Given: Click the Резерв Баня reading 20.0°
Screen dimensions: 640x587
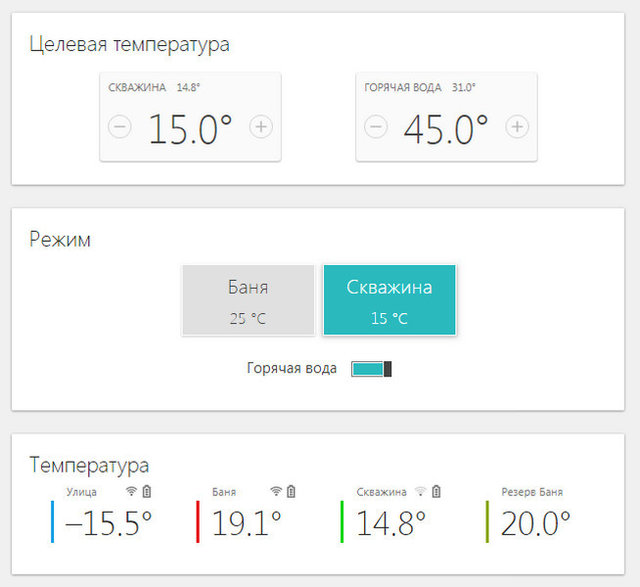Looking at the screenshot, I should (536, 523).
